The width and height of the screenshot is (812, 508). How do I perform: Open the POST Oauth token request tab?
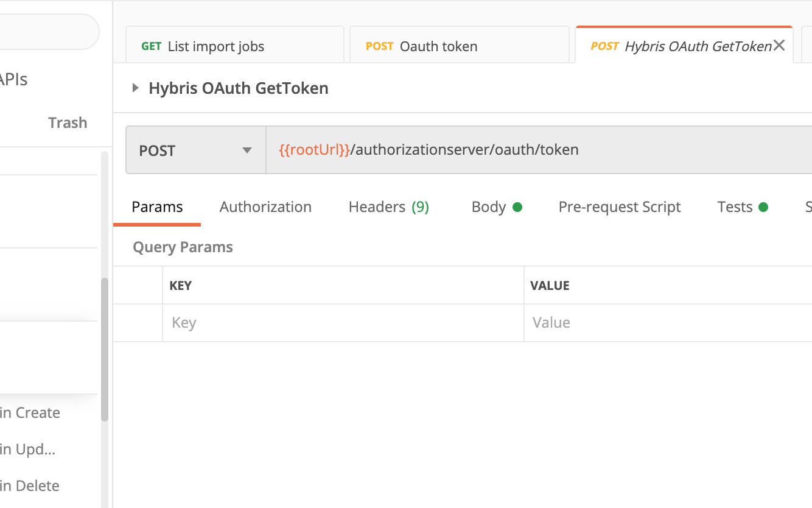pos(459,46)
